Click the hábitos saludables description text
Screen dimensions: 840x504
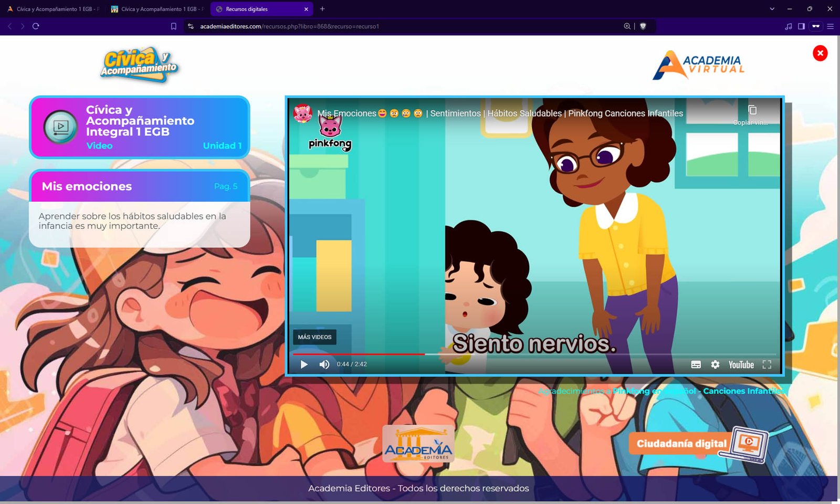(132, 221)
